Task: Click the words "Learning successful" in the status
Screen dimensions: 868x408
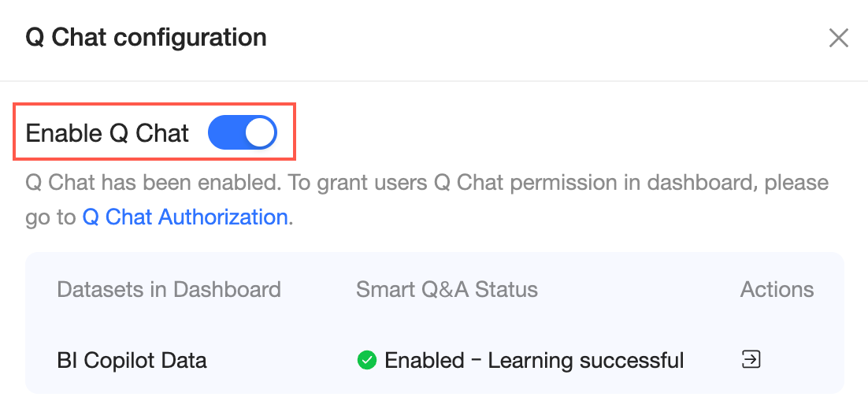Action: (586, 361)
